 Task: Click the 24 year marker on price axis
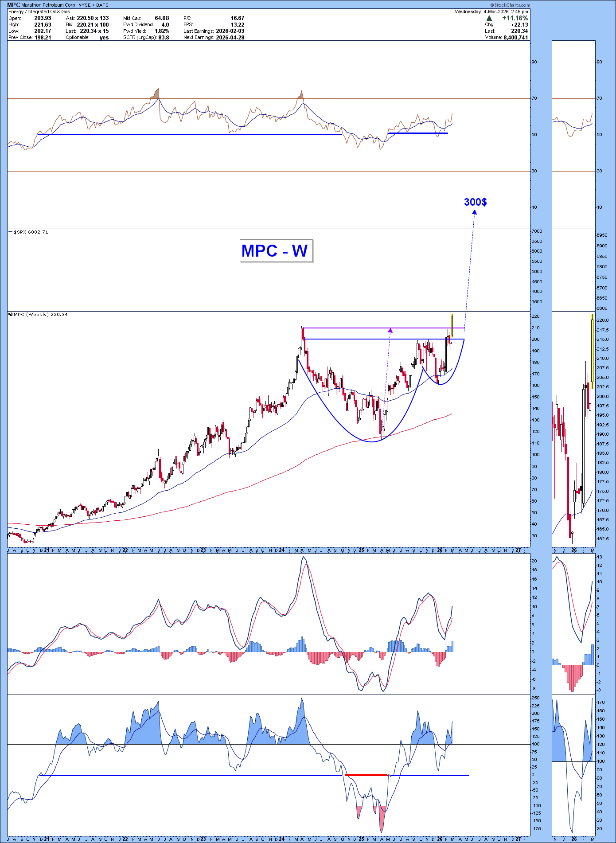click(x=282, y=550)
